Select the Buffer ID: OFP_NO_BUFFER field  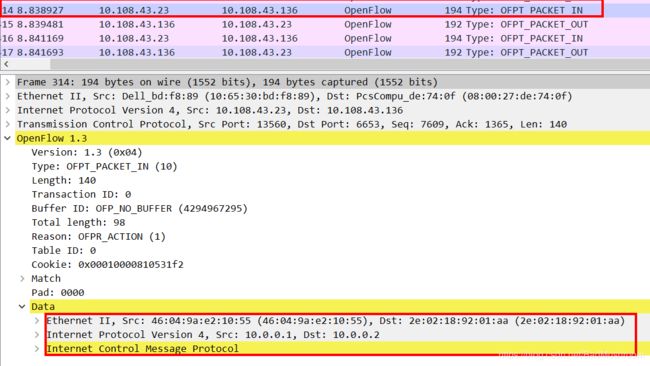(139, 208)
